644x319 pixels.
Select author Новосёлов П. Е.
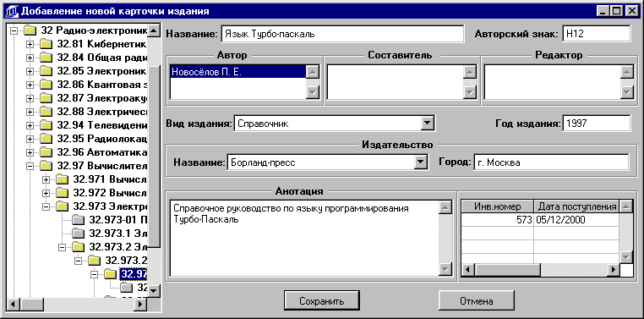[238, 72]
